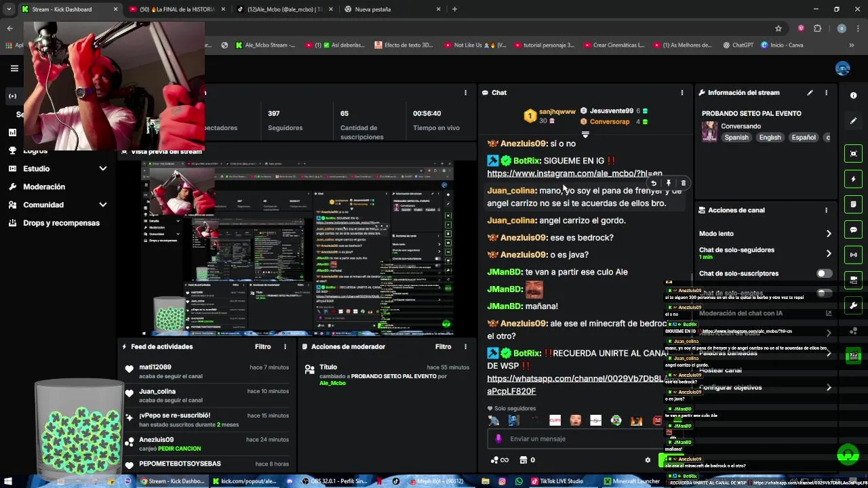This screenshot has width=868, height=488.
Task: Open Filtro in Acciones de moderador
Action: point(443,346)
